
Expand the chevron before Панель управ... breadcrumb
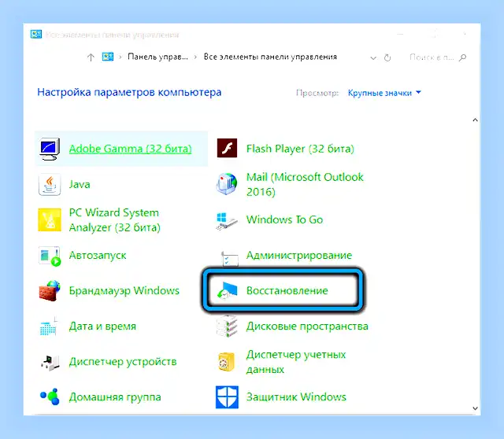click(x=120, y=57)
